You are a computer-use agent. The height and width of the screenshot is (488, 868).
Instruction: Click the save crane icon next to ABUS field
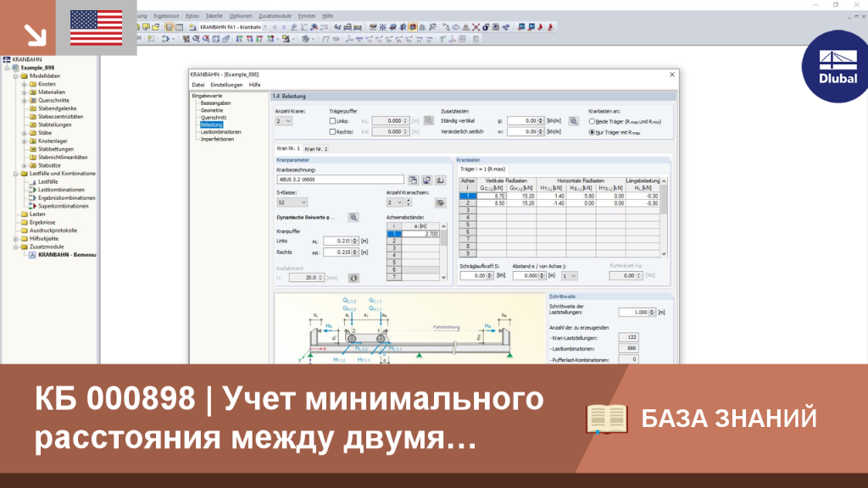[x=426, y=180]
